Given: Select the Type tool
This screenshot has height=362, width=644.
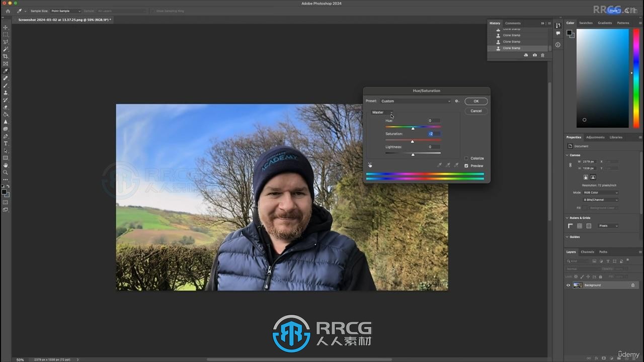Looking at the screenshot, I should pos(6,143).
